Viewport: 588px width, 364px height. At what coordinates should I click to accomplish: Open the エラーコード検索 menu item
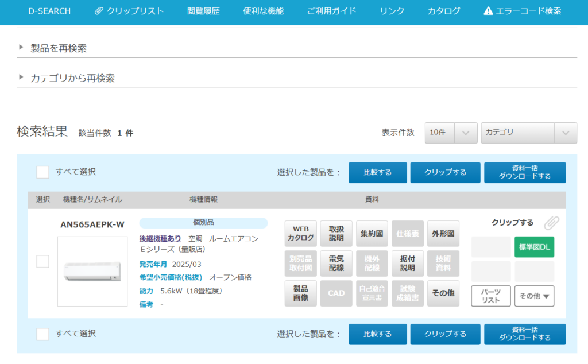pyautogui.click(x=523, y=11)
